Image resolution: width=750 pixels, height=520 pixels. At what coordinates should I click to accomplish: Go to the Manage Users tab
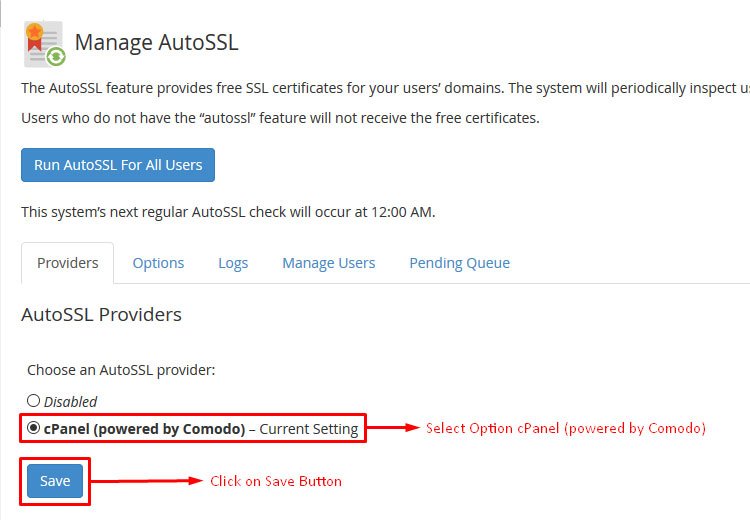coord(329,263)
